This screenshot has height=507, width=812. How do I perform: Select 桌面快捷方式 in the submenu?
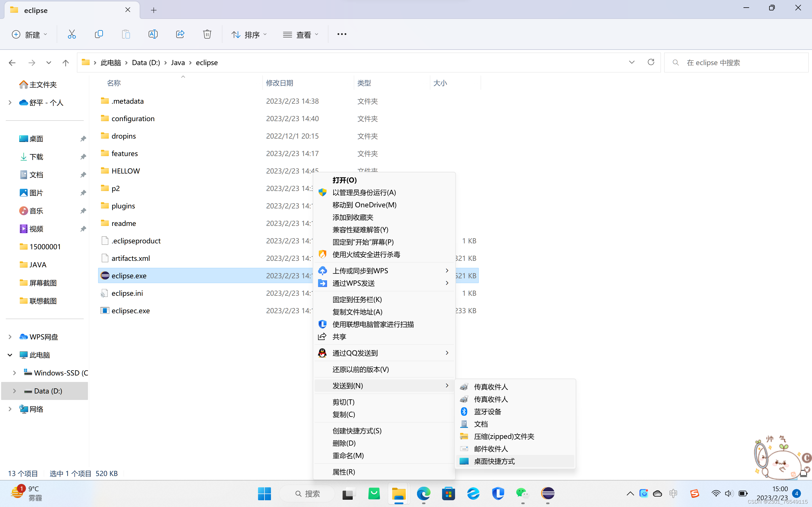coord(494,461)
